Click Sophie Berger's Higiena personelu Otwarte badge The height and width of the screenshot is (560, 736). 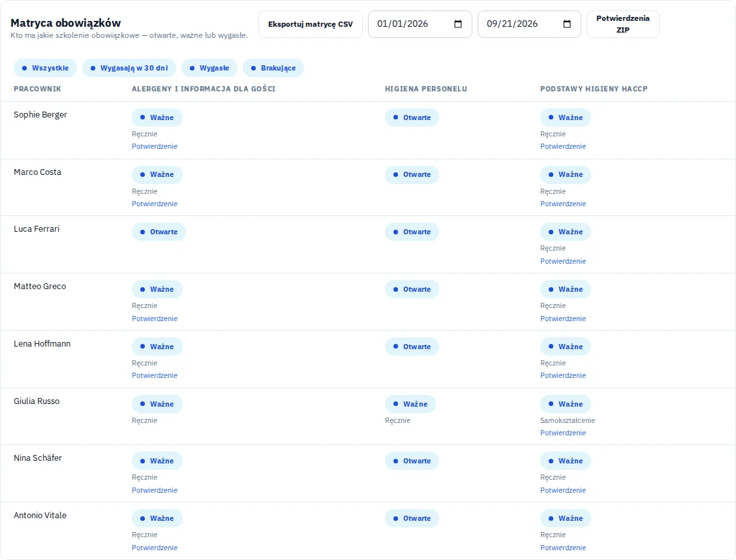(x=412, y=117)
